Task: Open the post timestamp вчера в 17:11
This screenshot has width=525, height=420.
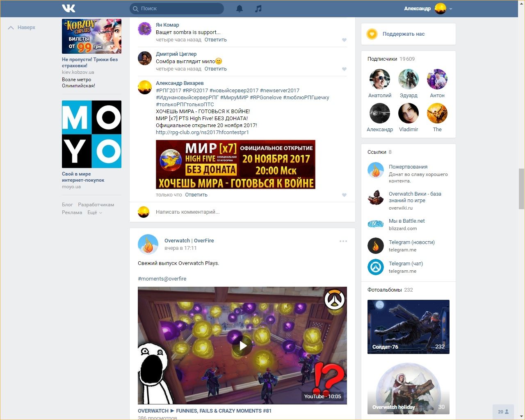Action: (x=180, y=248)
